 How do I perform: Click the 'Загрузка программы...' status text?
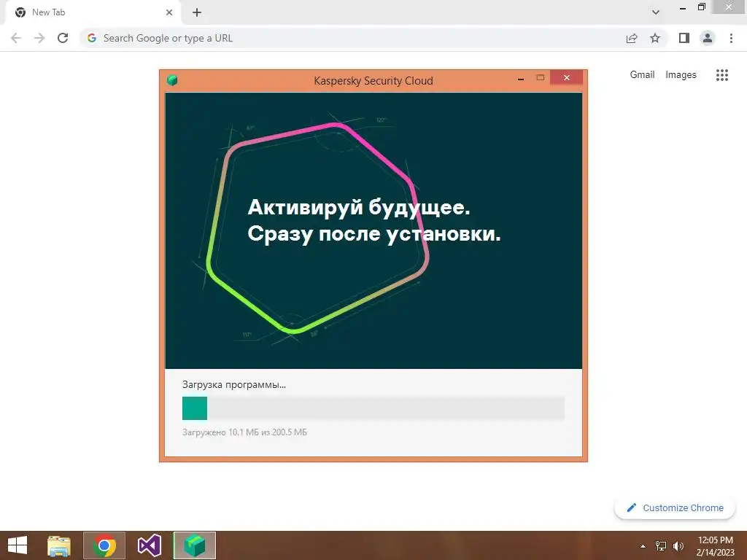pyautogui.click(x=234, y=385)
